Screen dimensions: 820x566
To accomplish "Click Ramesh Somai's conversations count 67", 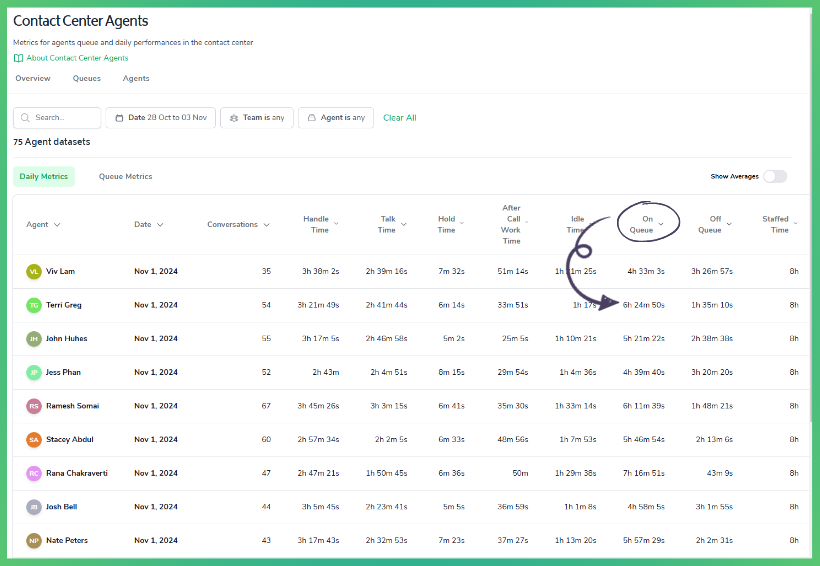I will tap(266, 406).
